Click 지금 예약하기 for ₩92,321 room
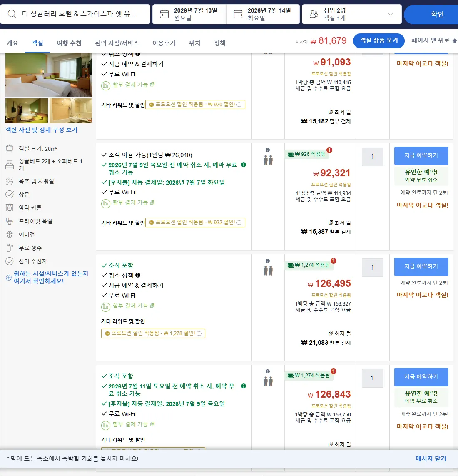The height and width of the screenshot is (476, 458). (x=421, y=156)
